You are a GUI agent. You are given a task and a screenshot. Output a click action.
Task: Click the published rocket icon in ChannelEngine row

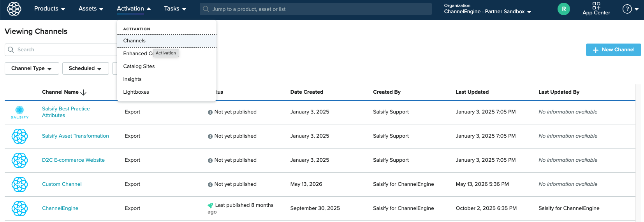pos(211,205)
